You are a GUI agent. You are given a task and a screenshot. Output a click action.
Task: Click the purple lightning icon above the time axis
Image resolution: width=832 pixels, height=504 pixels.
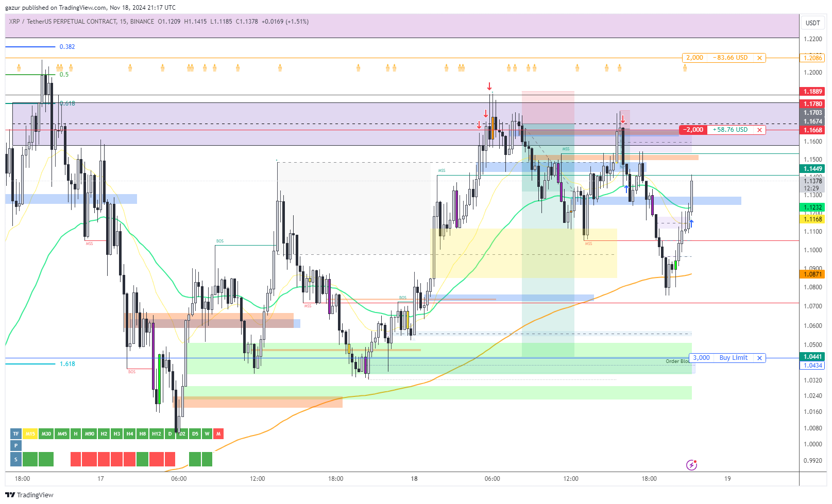click(x=692, y=465)
